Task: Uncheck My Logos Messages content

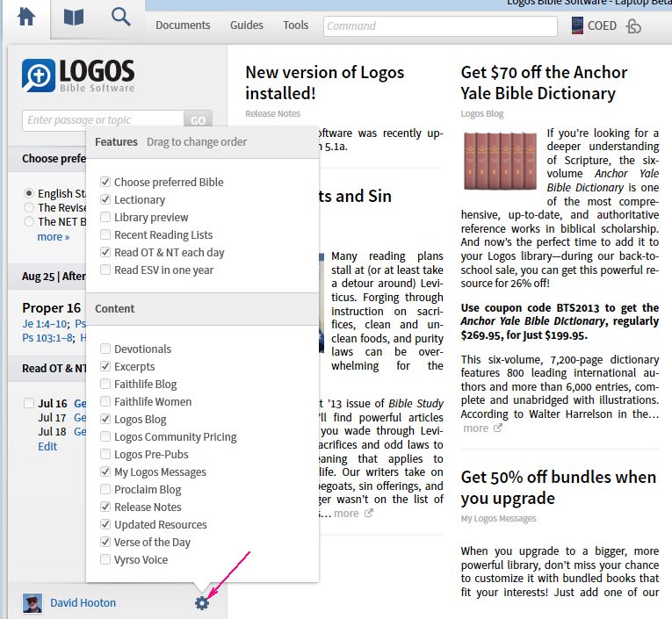Action: point(105,471)
